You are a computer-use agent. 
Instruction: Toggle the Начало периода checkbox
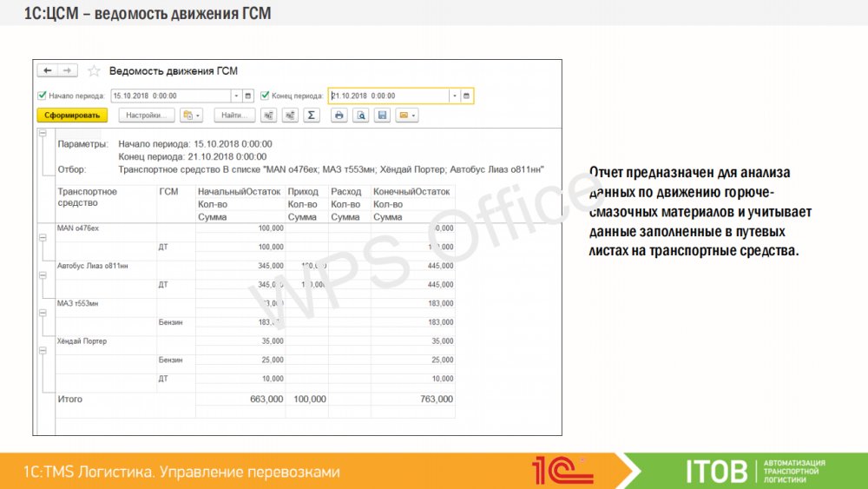[x=42, y=96]
